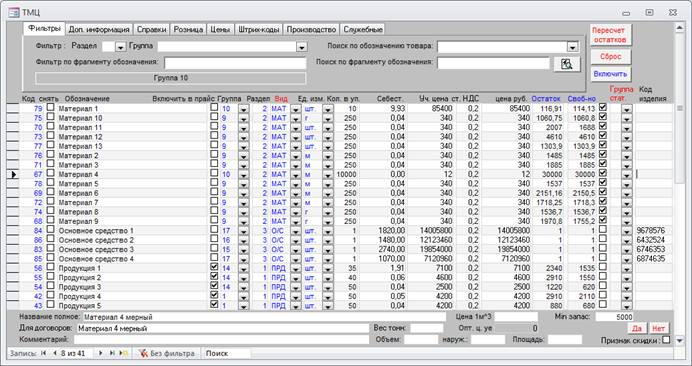Expand the 'Поиск по обозначению товара' dropdown
Image resolution: width=692 pixels, height=366 pixels.
point(572,47)
